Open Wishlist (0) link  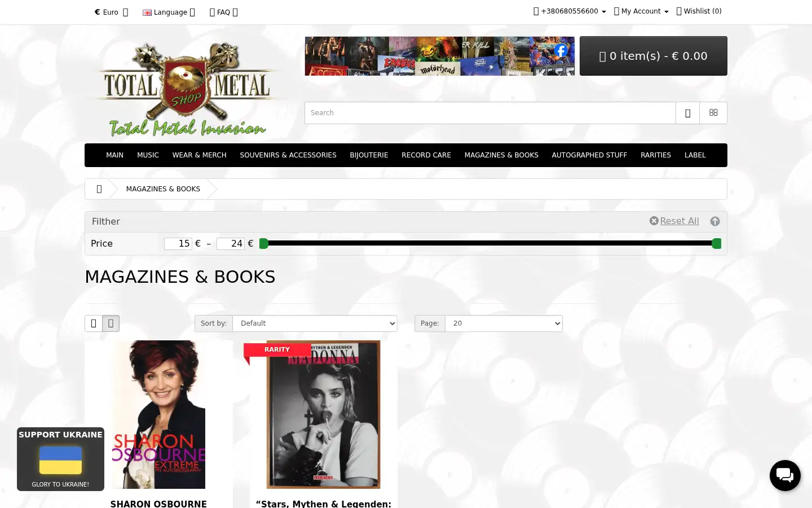click(699, 11)
